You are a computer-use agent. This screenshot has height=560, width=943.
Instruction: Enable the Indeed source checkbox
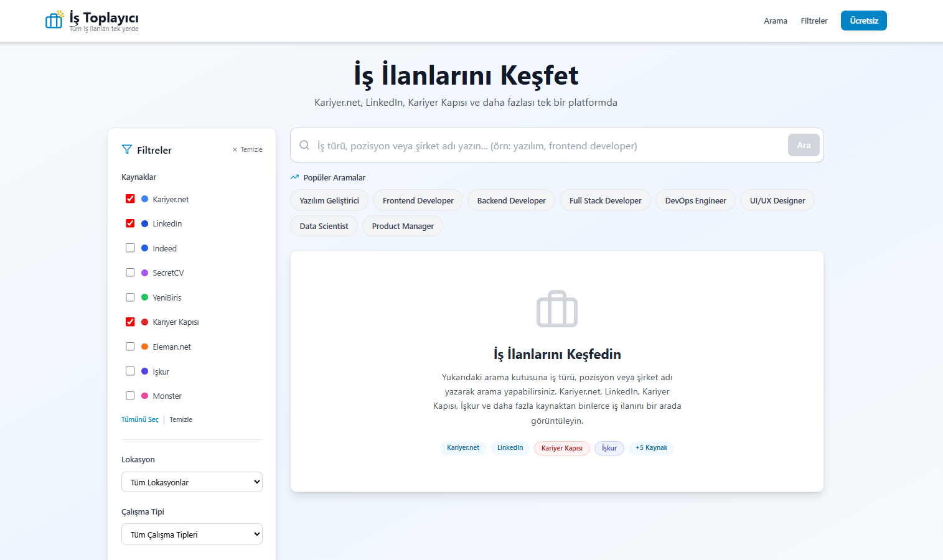(x=130, y=248)
